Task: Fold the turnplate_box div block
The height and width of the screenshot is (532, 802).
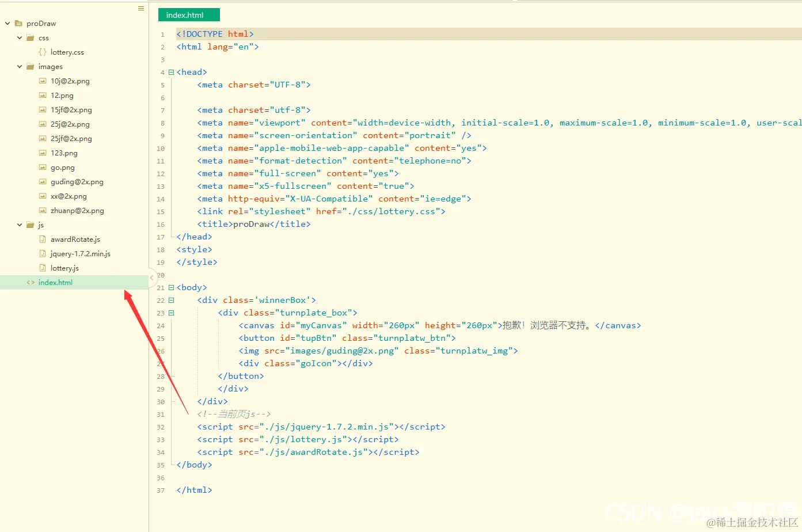Action: tap(171, 313)
